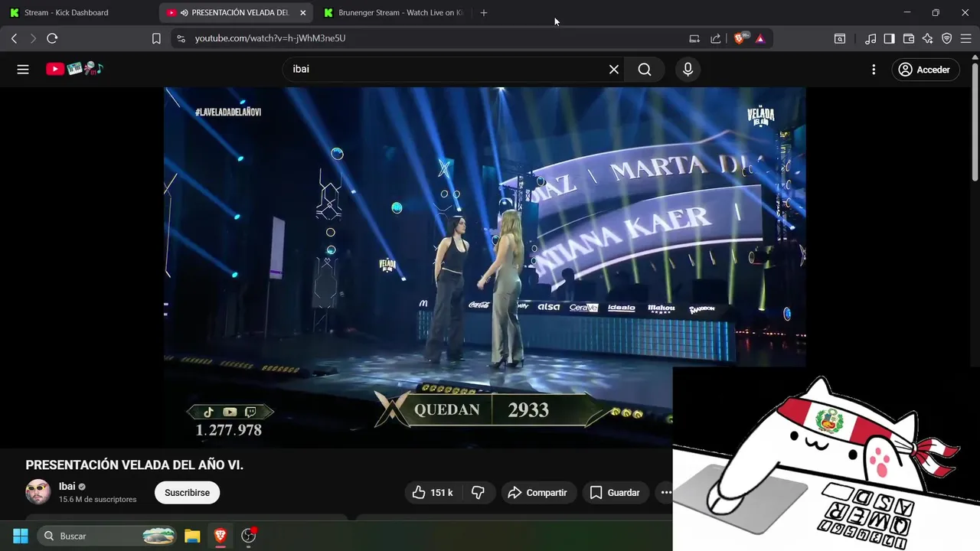Open YouTube settings three-dot menu
This screenshot has width=980, height=551.
point(874,70)
